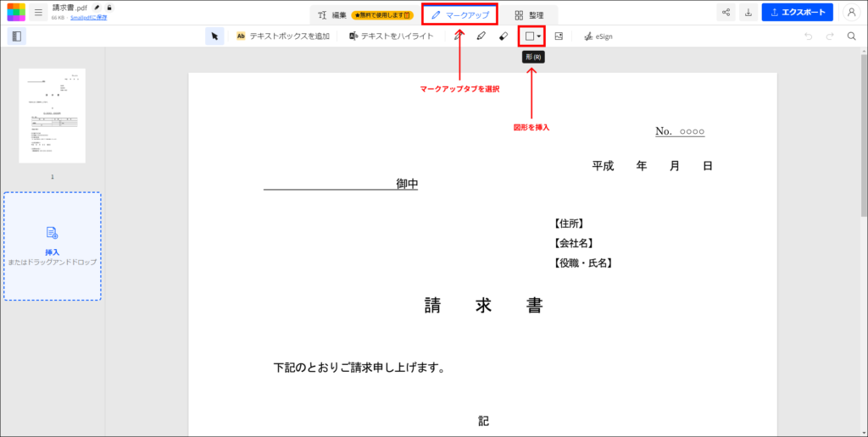Image resolution: width=868 pixels, height=437 pixels.
Task: Click 下記のとおりご請求申し上げます text
Action: coord(359,368)
